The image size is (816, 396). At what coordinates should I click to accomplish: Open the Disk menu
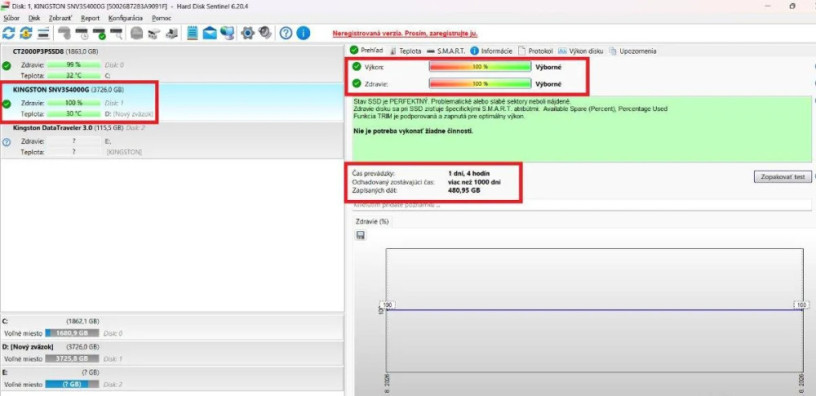(x=34, y=18)
